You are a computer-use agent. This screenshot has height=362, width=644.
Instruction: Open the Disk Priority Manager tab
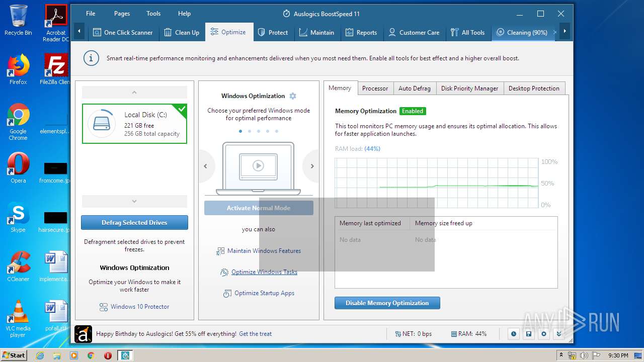[469, 88]
